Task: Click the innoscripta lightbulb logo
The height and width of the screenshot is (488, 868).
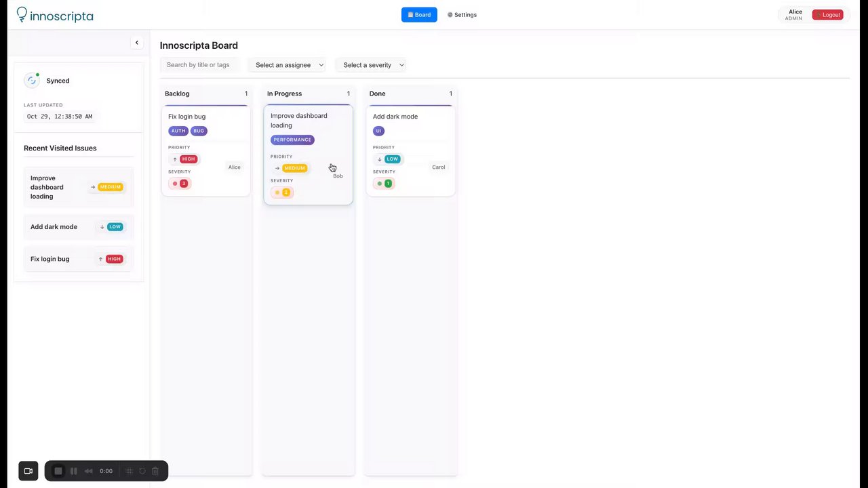Action: 22,14
